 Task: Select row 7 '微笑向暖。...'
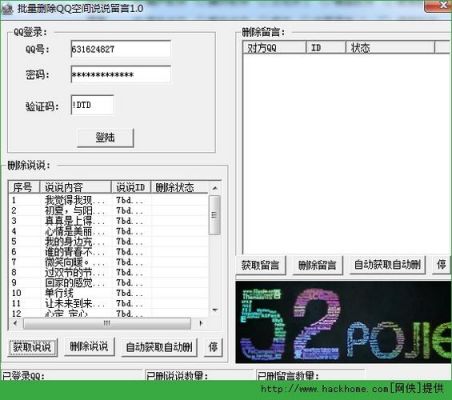click(109, 262)
